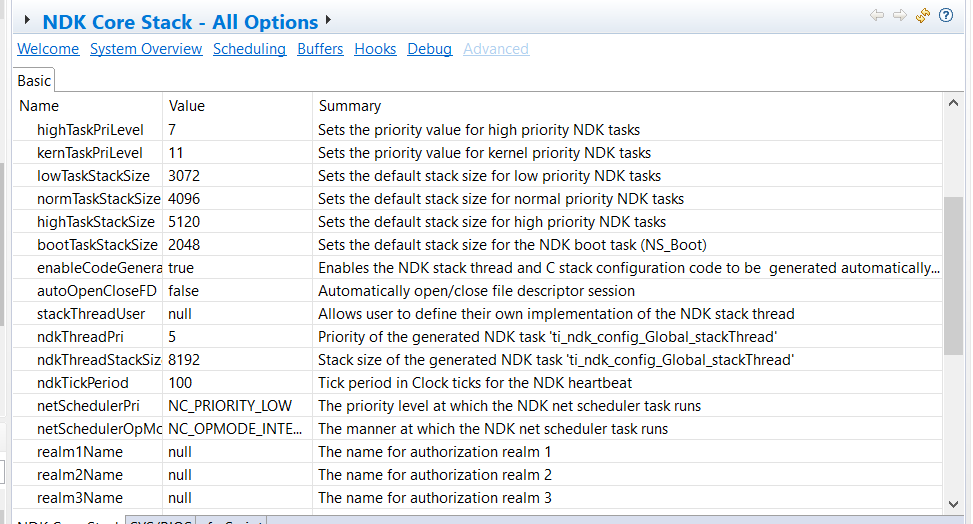Select the enableCodeGeneration true value cell

(x=238, y=268)
